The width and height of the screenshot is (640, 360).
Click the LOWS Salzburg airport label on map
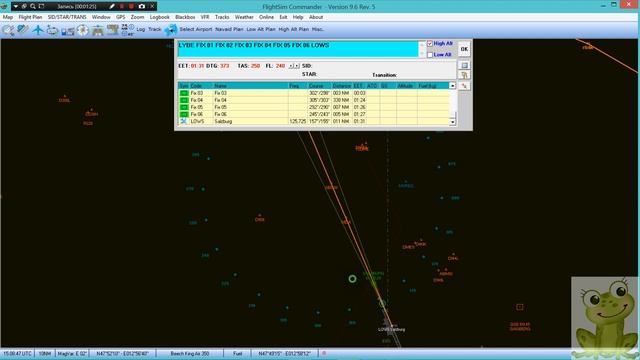[391, 329]
